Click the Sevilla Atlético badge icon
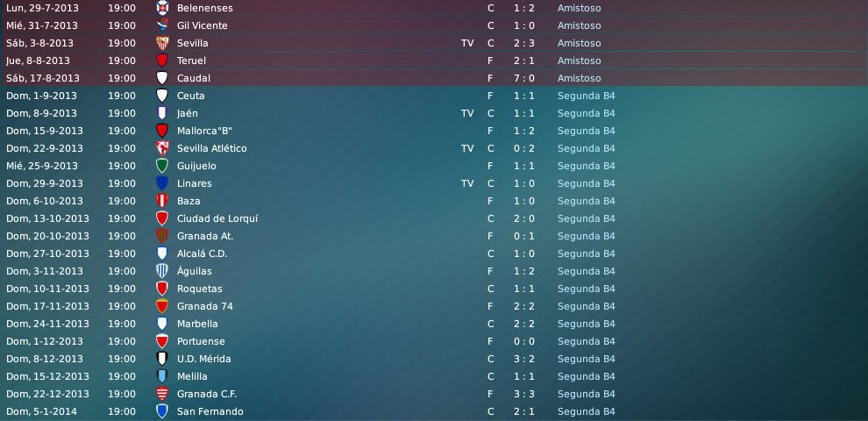 [162, 148]
